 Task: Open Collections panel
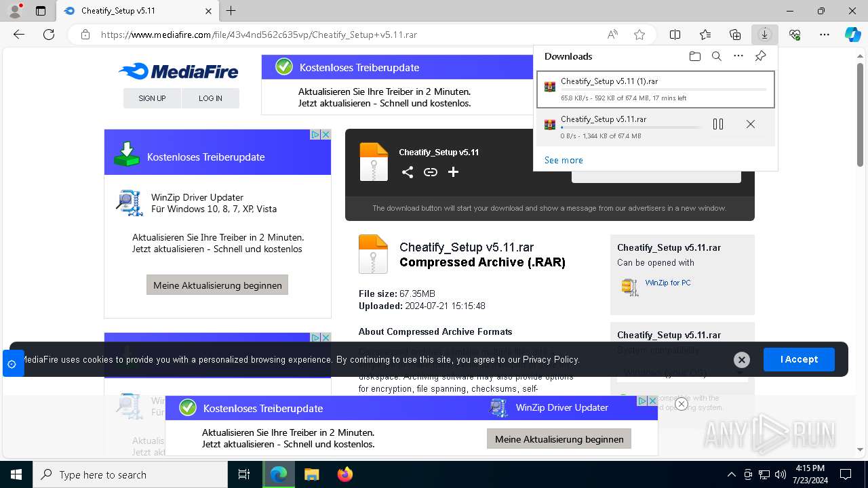(735, 35)
